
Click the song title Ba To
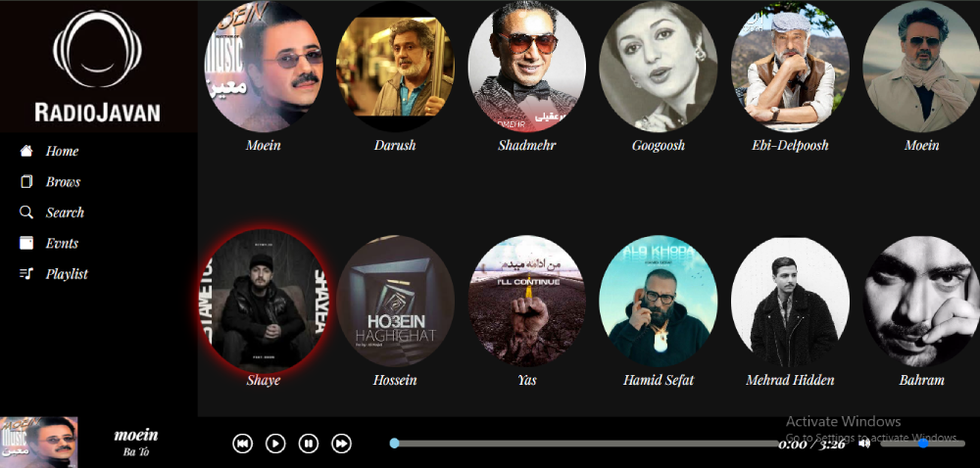[136, 451]
